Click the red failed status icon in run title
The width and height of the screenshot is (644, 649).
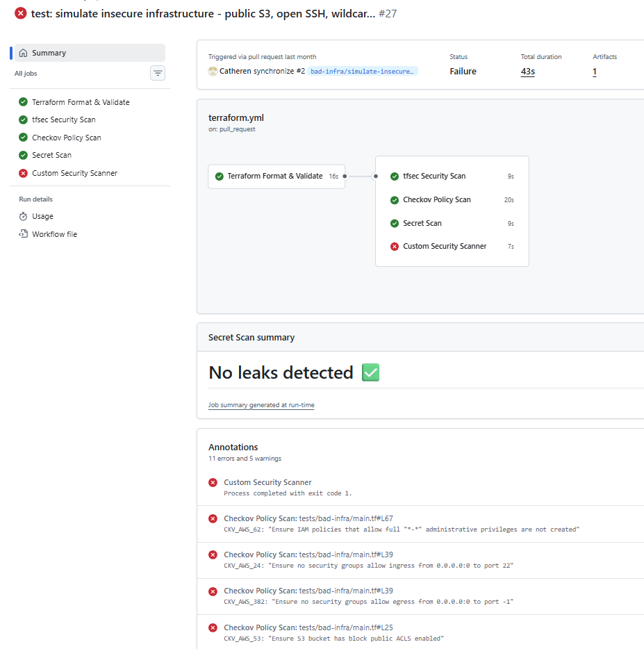tap(21, 13)
